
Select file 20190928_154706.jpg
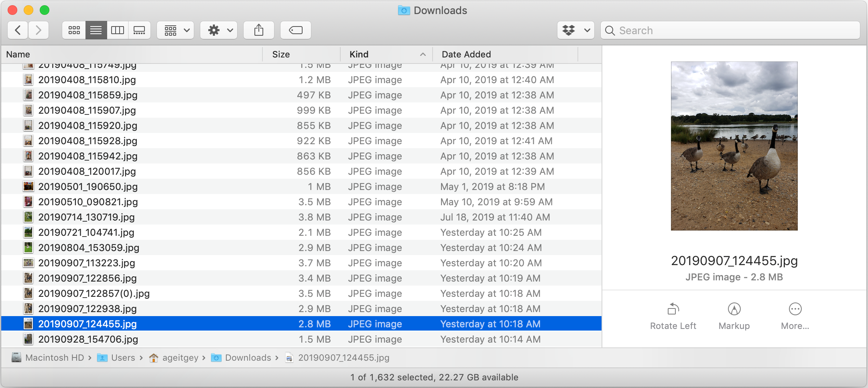(x=301, y=339)
